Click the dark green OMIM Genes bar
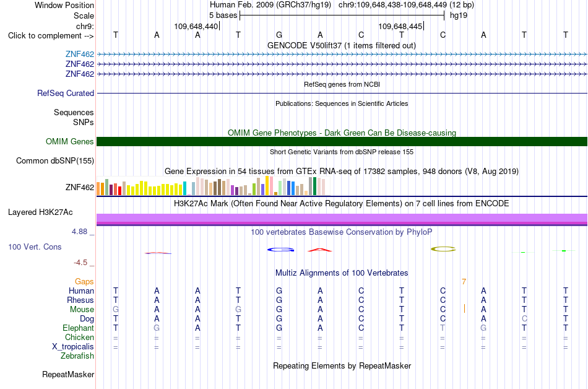Image resolution: width=588 pixels, height=389 pixels. point(342,141)
